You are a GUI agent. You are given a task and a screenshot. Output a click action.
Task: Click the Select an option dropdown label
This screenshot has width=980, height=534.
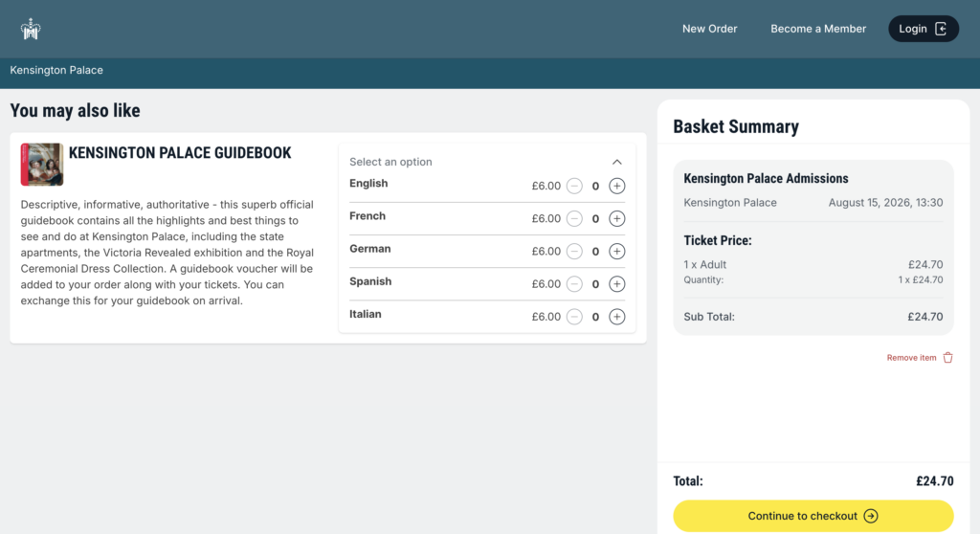[390, 162]
